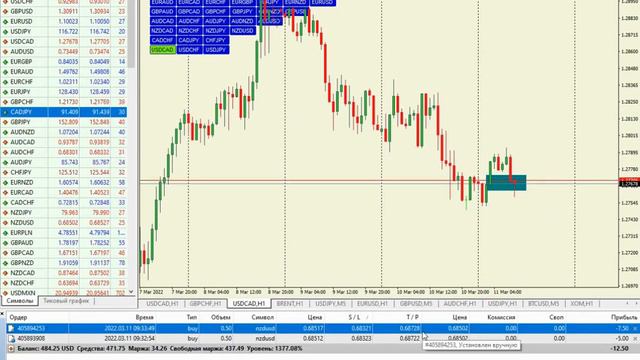Switch chart to AUDJPY via symbol button
This screenshot has height=360, width=640.
216,21
